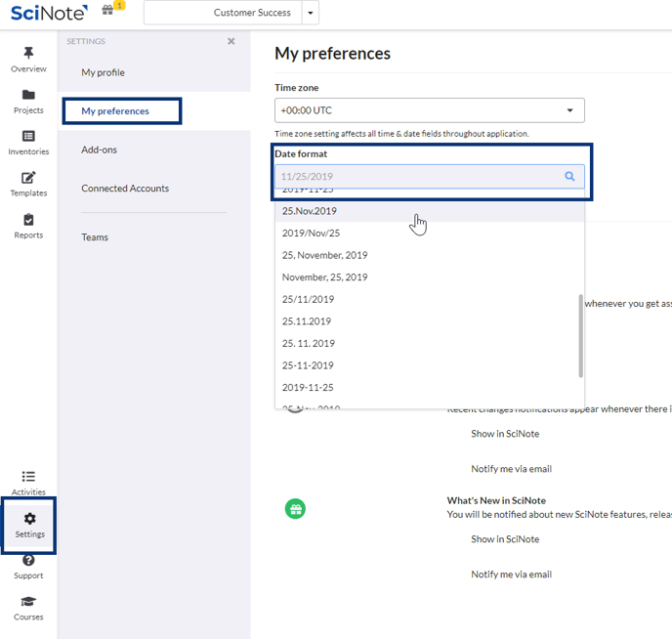672x639 pixels.
Task: Select date format 25, November, 2019
Action: tap(430, 255)
